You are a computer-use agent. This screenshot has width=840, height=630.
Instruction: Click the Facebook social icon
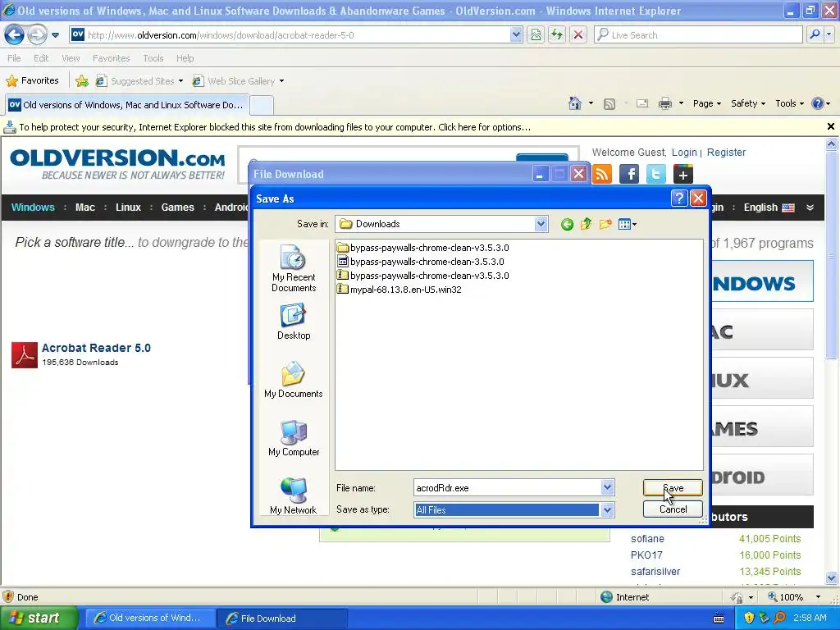629,174
